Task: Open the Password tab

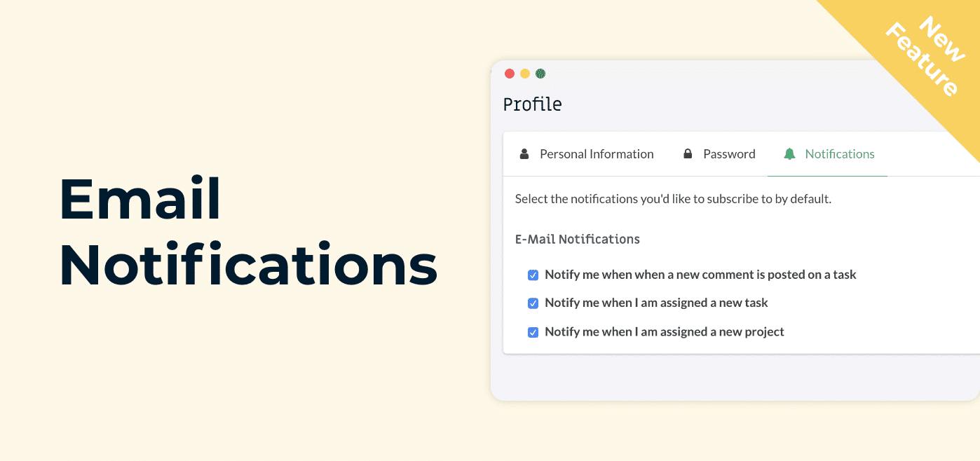Action: click(719, 154)
